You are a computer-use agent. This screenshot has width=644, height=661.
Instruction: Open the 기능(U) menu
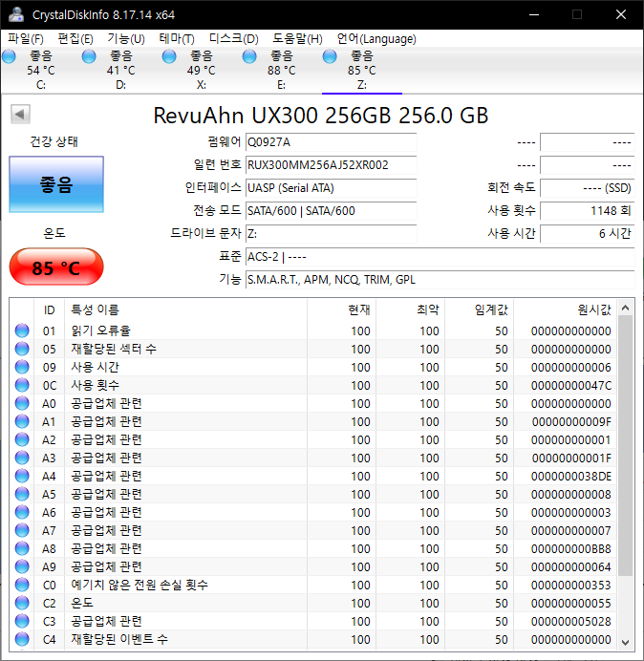[126, 39]
